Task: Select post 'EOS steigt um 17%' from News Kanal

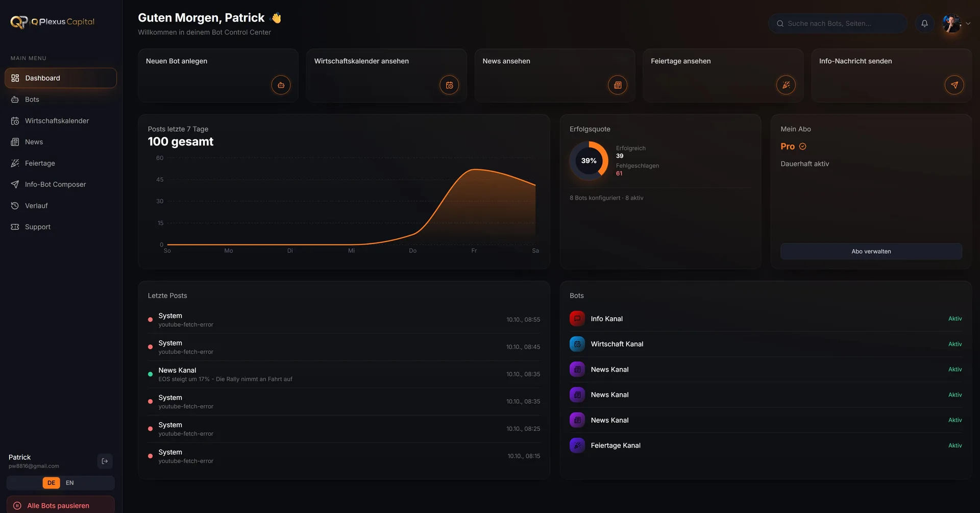Action: coord(344,374)
